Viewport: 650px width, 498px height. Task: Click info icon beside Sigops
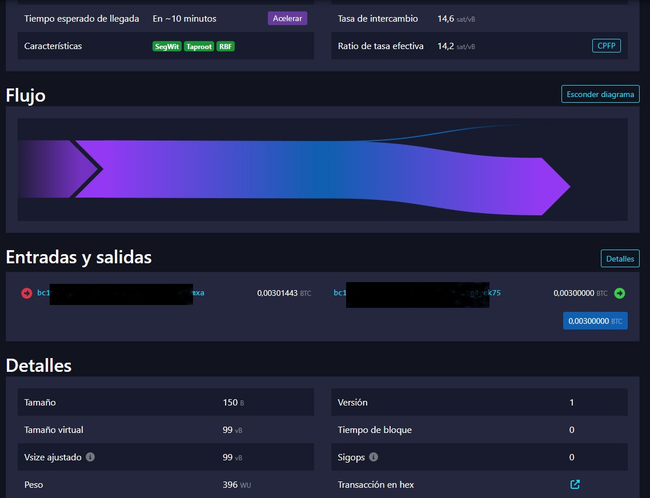(x=373, y=457)
